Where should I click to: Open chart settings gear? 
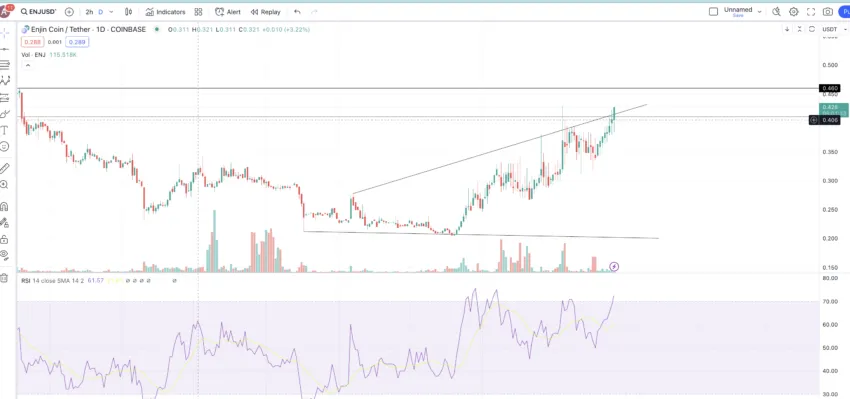click(x=794, y=11)
